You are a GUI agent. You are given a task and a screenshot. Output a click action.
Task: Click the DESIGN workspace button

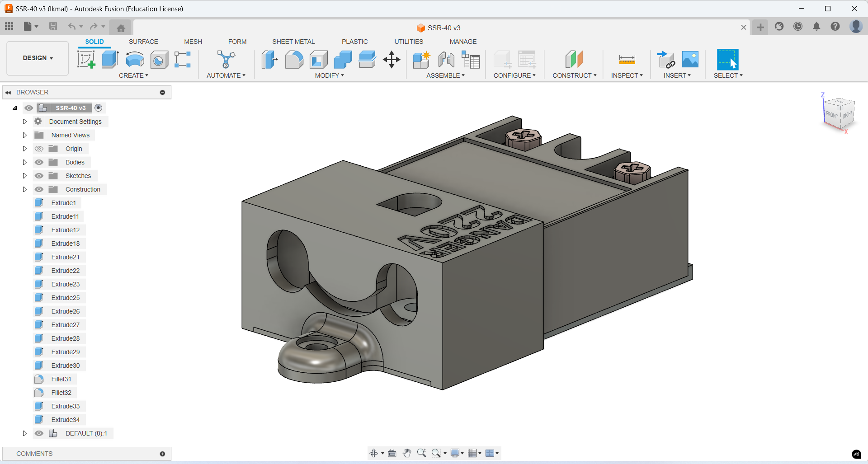point(37,58)
